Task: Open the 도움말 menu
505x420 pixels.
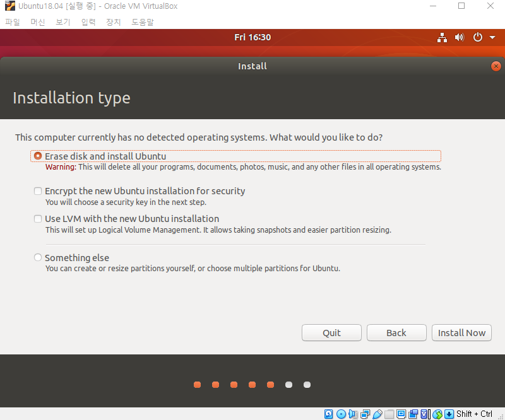Action: [143, 22]
